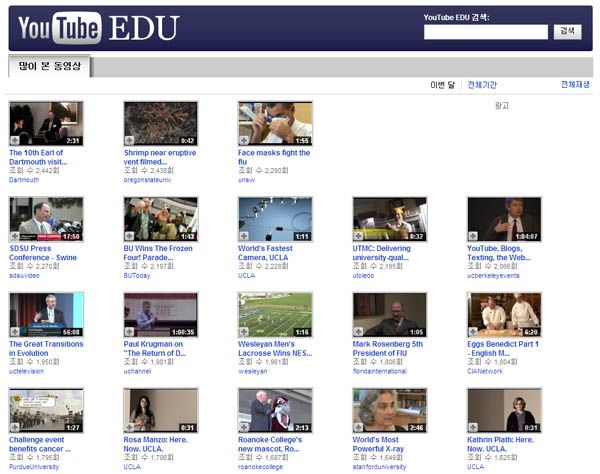600x474 pixels.
Task: Visit the uctelevision channel link
Action: click(26, 371)
